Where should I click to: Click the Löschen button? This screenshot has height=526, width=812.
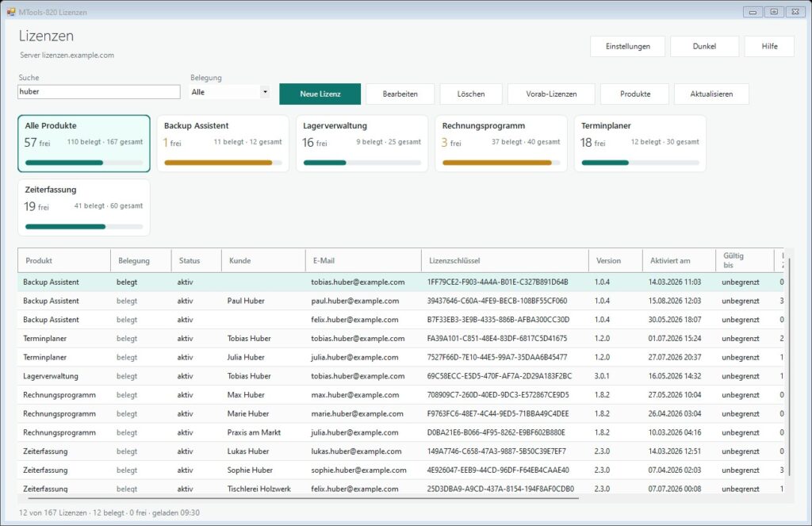point(471,94)
